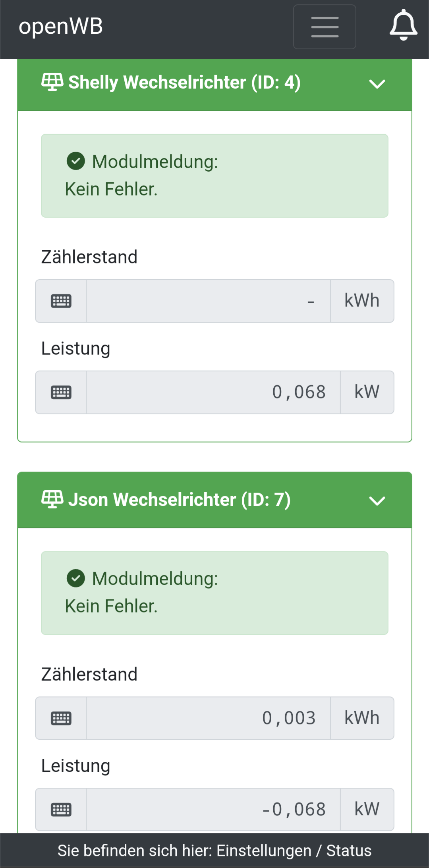
Task: Click the notification bell icon
Action: 403,25
